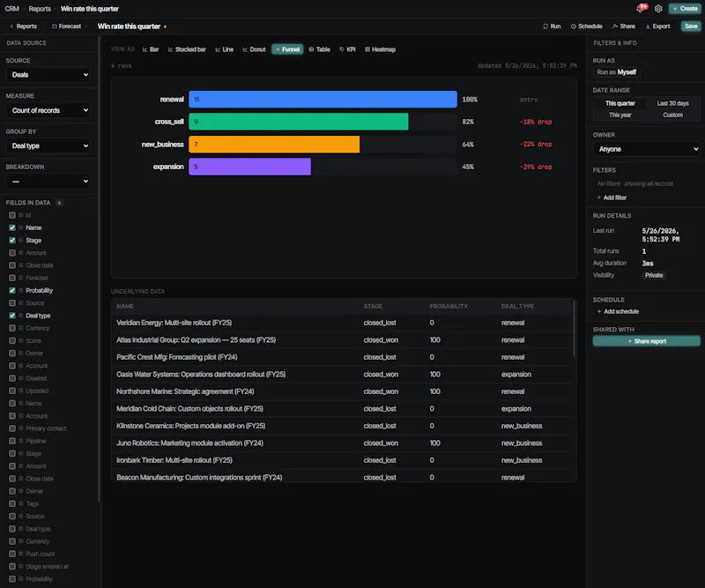The width and height of the screenshot is (705, 588).
Task: Click the Export download icon
Action: [648, 26]
